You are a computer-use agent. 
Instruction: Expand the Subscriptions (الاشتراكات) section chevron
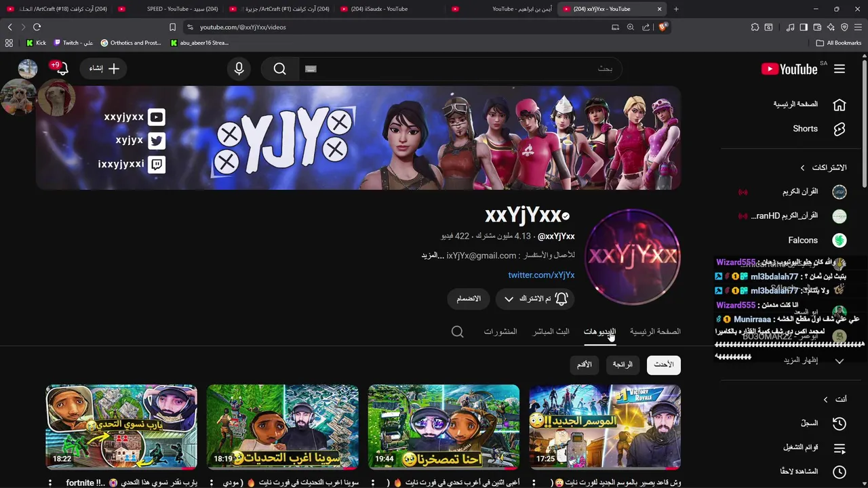802,167
